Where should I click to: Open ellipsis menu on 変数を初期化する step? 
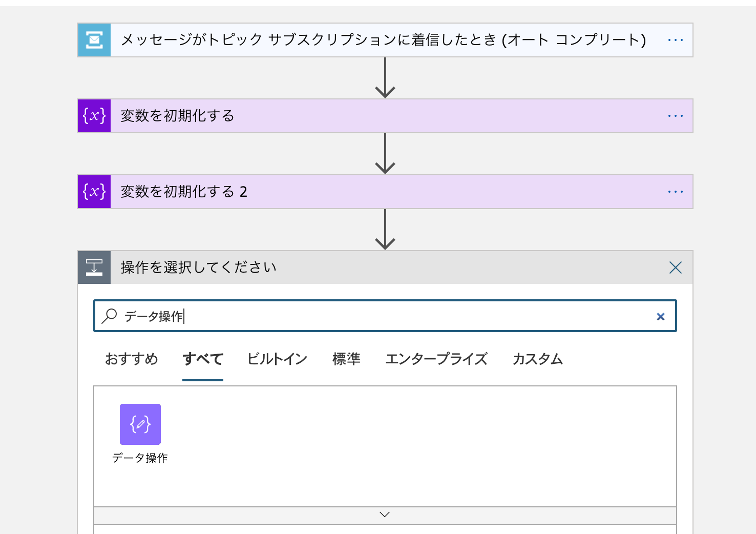coord(676,116)
